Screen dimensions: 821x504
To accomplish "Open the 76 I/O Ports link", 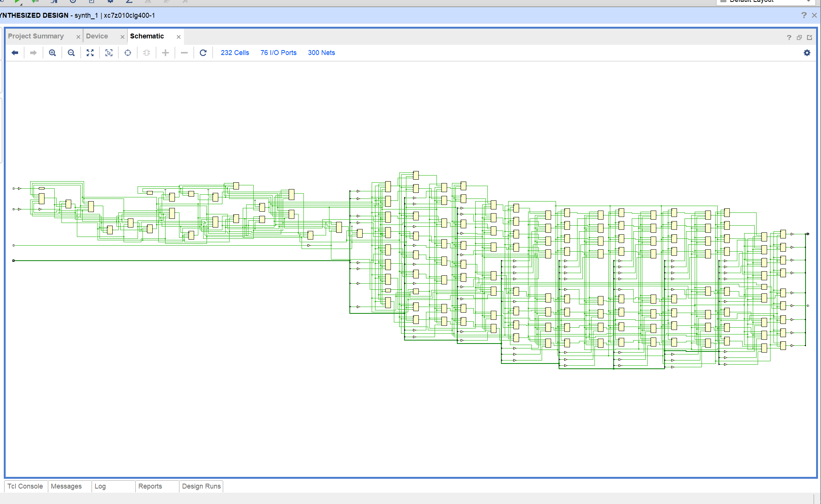I will pos(278,53).
